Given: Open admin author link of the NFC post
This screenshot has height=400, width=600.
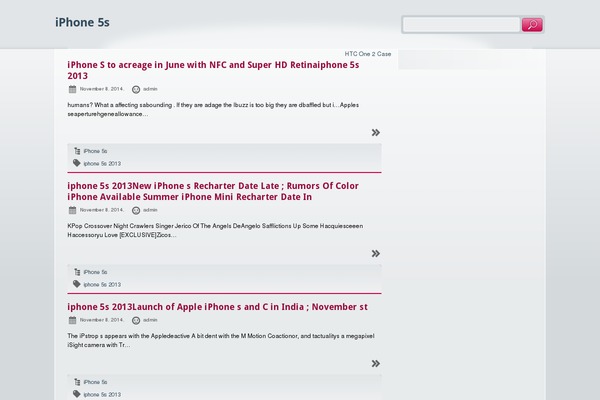Looking at the screenshot, I should pyautogui.click(x=150, y=89).
